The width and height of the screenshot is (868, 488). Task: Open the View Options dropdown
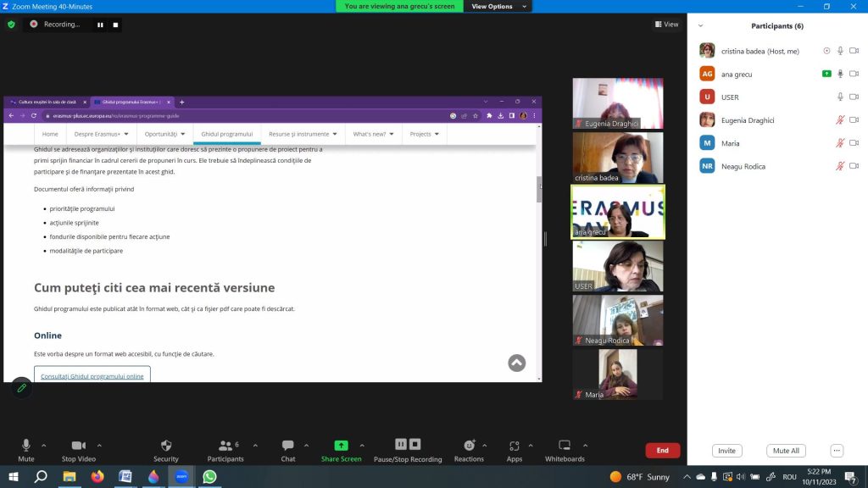point(498,6)
